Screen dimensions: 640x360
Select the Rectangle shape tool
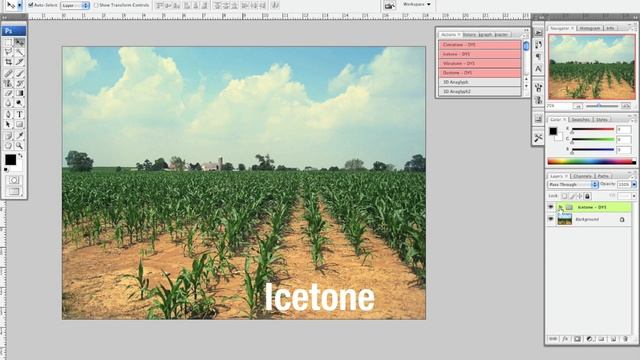[x=19, y=124]
